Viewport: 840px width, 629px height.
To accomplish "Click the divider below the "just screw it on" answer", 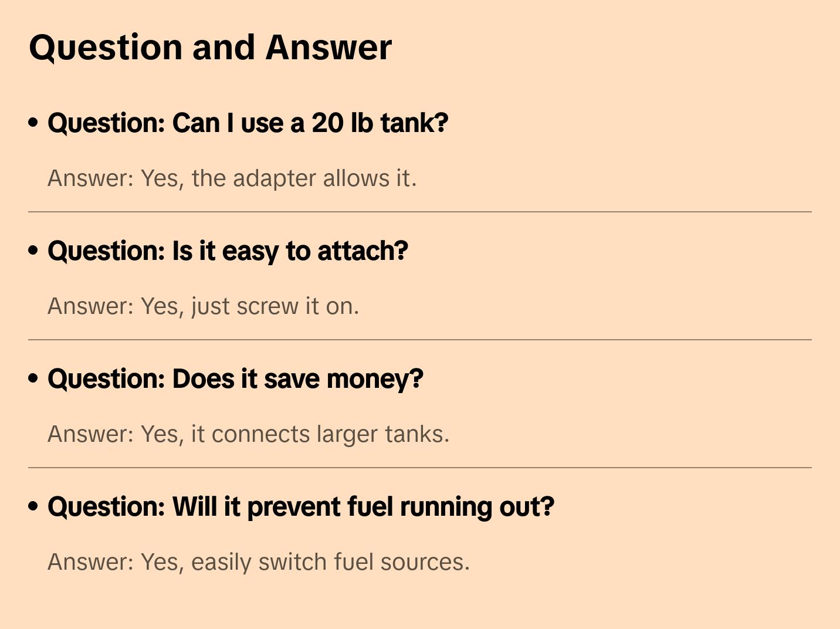I will [420, 340].
